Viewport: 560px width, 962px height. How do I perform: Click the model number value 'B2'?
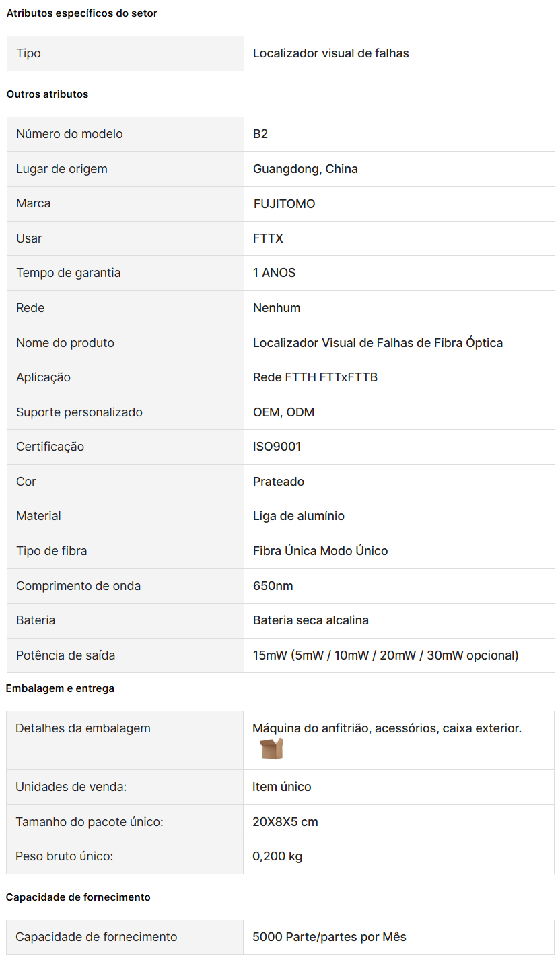(260, 134)
